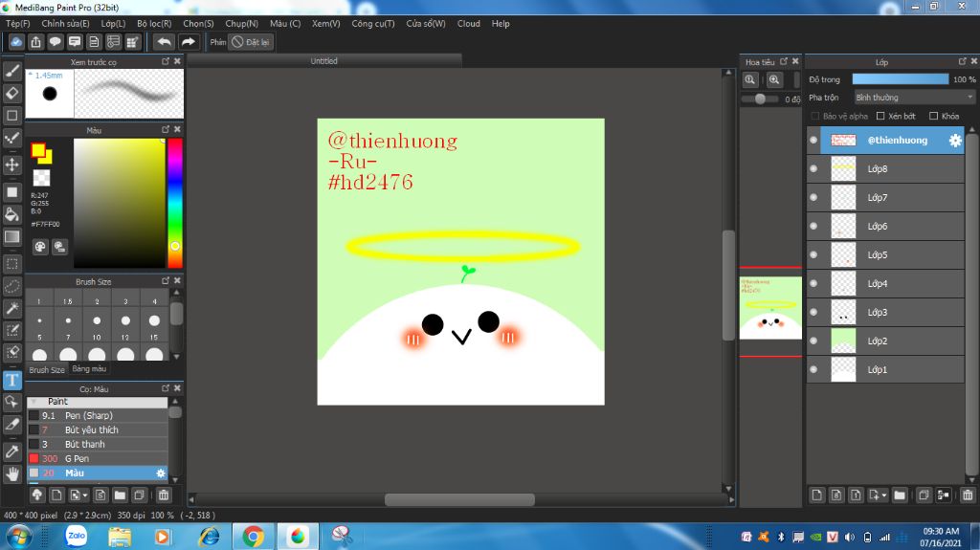
Task: Select the G Pen brush
Action: pos(97,459)
